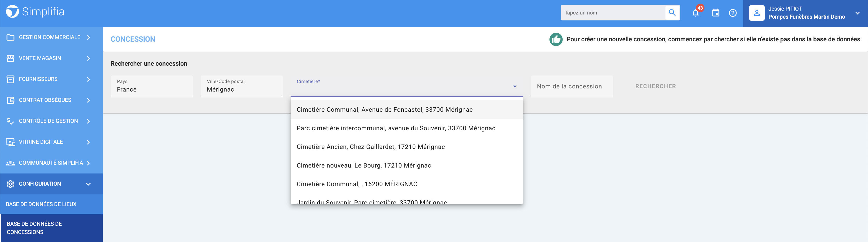Go to Base de Données de Concessions
This screenshot has width=868, height=242.
click(x=51, y=228)
